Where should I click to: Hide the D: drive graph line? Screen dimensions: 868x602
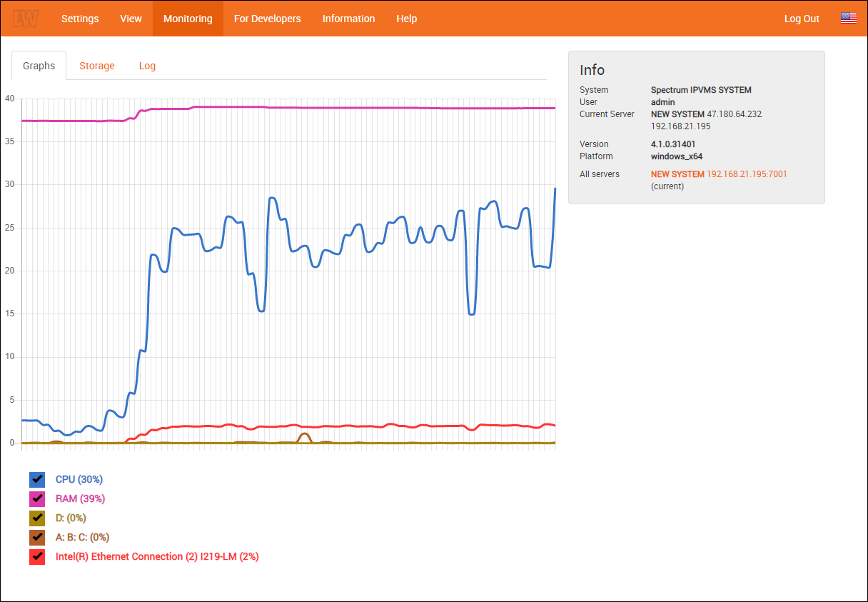click(37, 518)
